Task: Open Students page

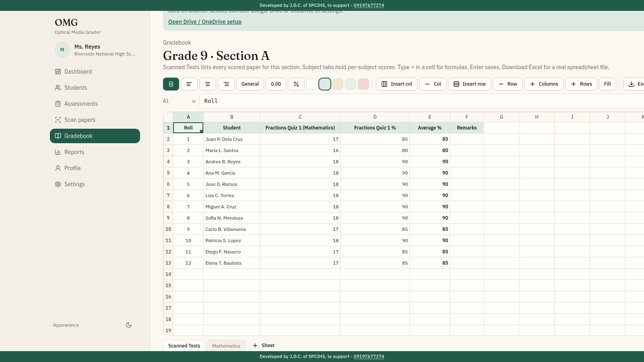Action: click(x=95, y=88)
